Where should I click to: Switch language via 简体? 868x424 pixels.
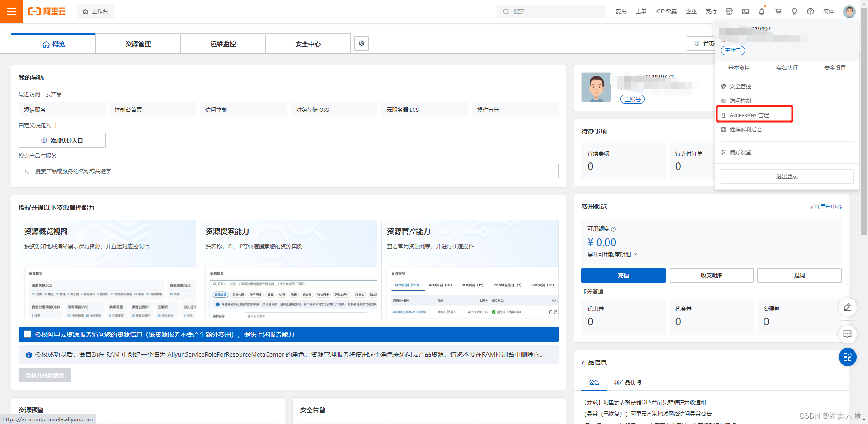pos(828,11)
